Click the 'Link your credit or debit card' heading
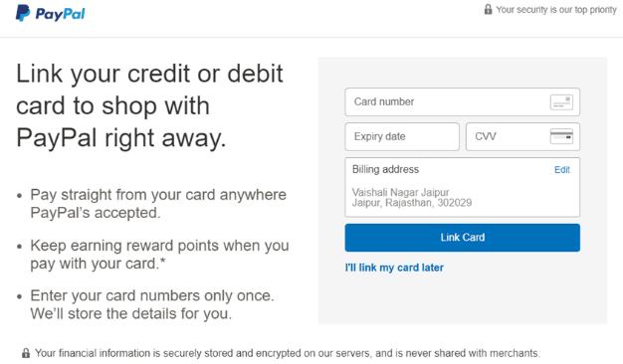Viewport: 623px width, 364px height. click(149, 105)
